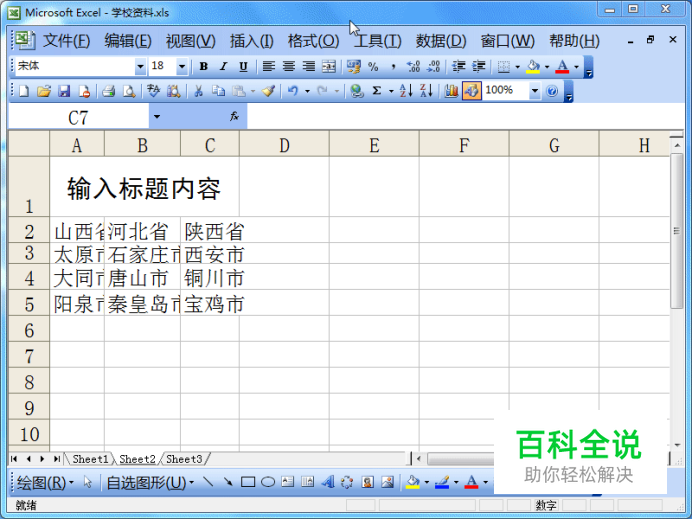Insert clip art from the drawing toolbar

tap(368, 482)
